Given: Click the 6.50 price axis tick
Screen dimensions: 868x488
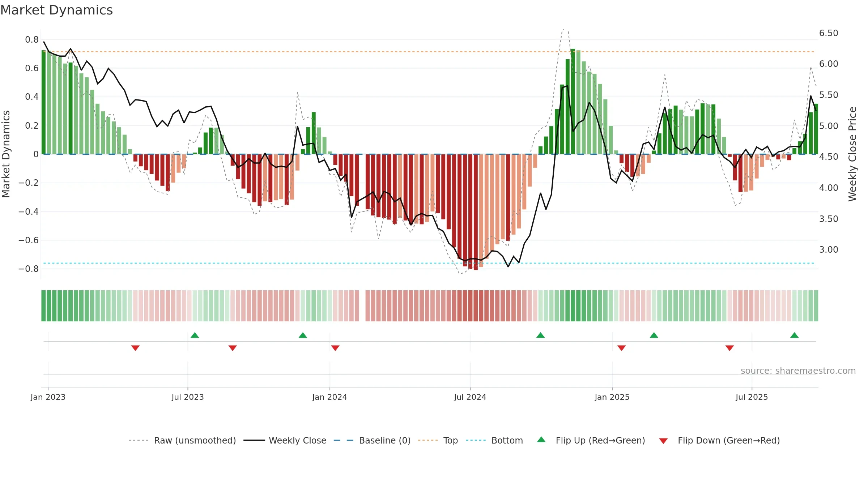Looking at the screenshot, I should pos(829,33).
